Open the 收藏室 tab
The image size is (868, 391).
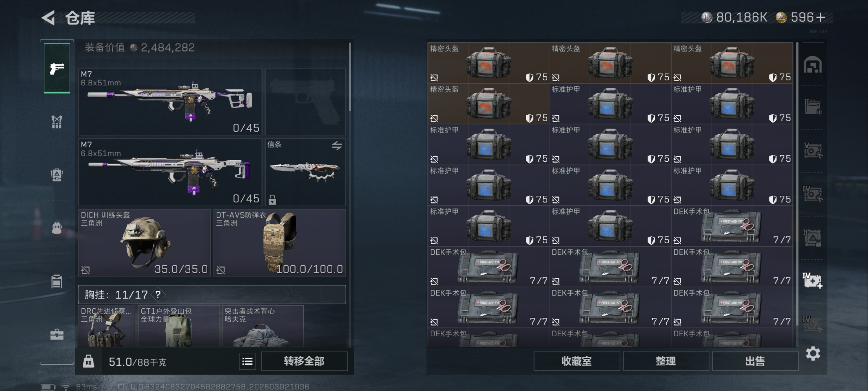click(577, 361)
